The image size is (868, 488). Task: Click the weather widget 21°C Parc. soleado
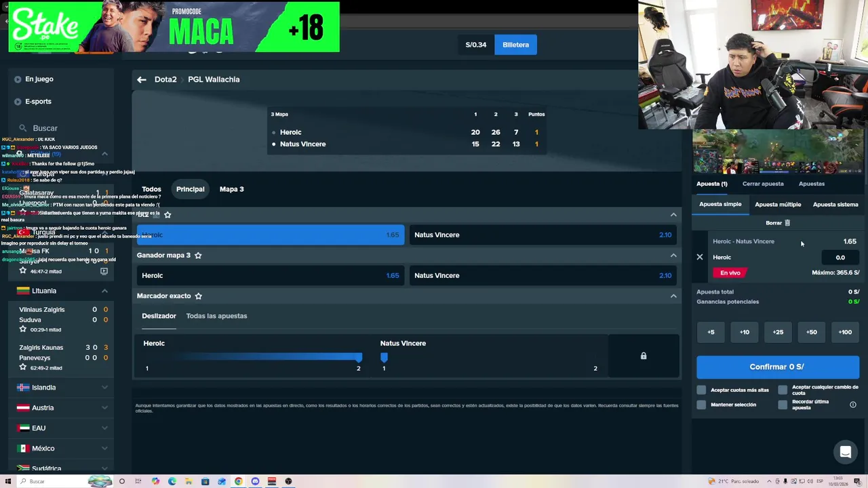point(734,481)
